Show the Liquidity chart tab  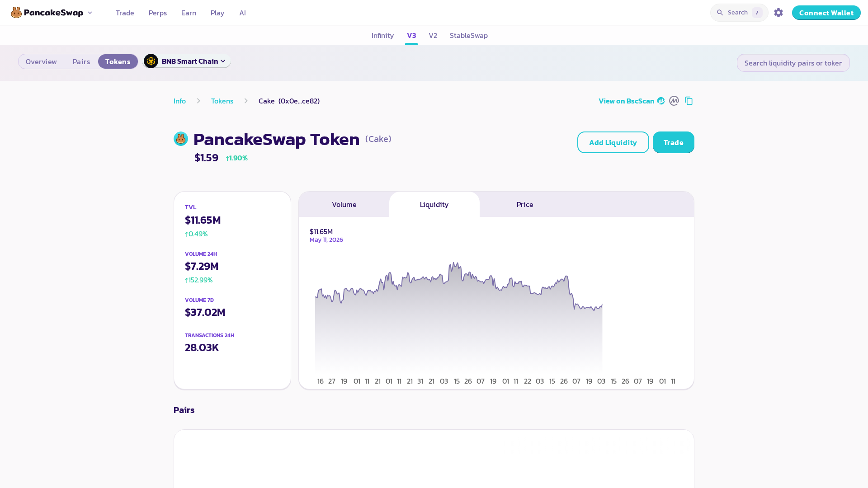[434, 204]
